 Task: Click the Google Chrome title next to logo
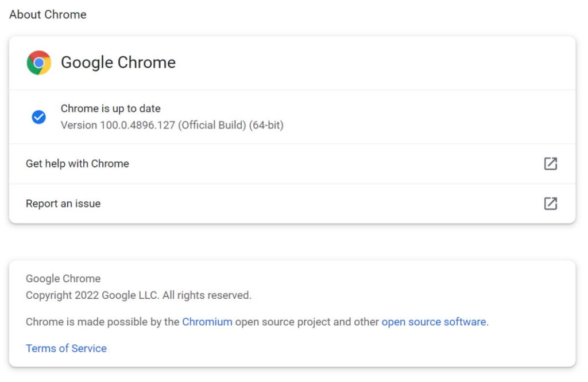click(118, 63)
